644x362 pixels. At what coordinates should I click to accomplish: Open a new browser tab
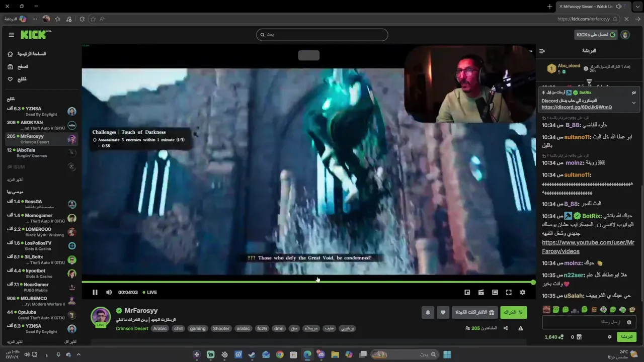click(549, 7)
